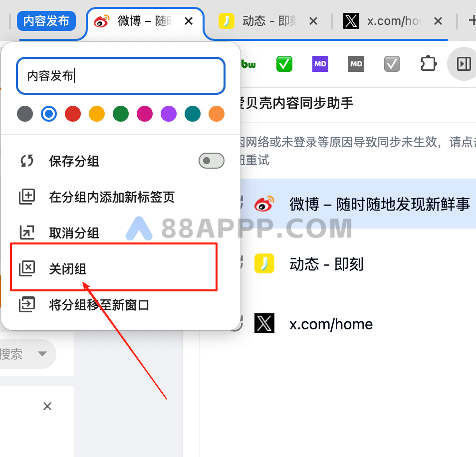Click the group name input field

[121, 76]
